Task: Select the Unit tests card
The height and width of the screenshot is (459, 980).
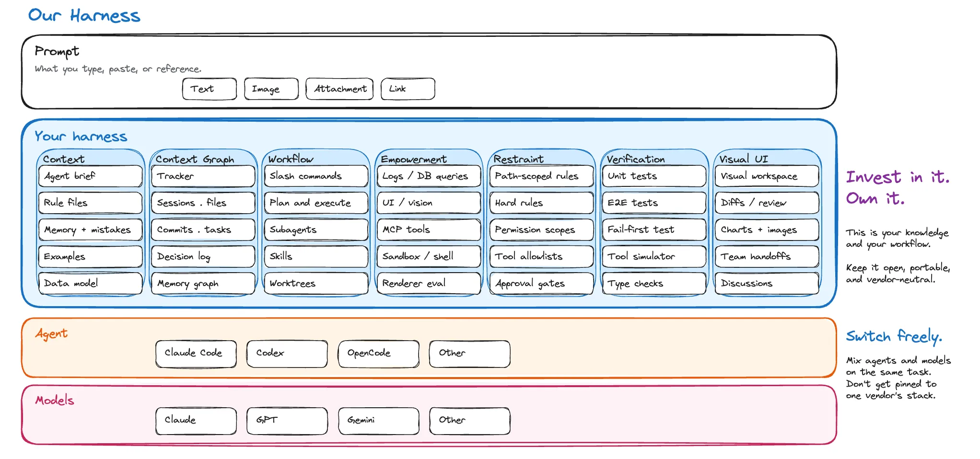Action: pyautogui.click(x=654, y=176)
